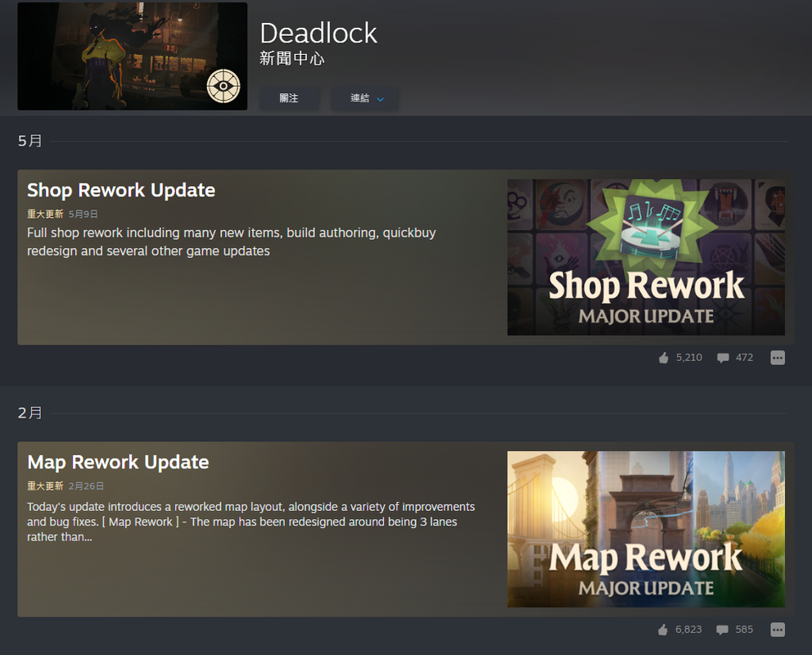The image size is (812, 655).
Task: Open the Shop Rework major update thumbnail
Action: click(646, 257)
